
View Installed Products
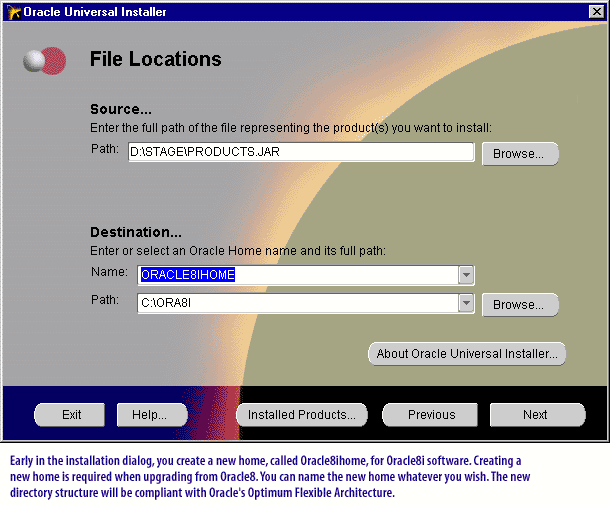(301, 415)
